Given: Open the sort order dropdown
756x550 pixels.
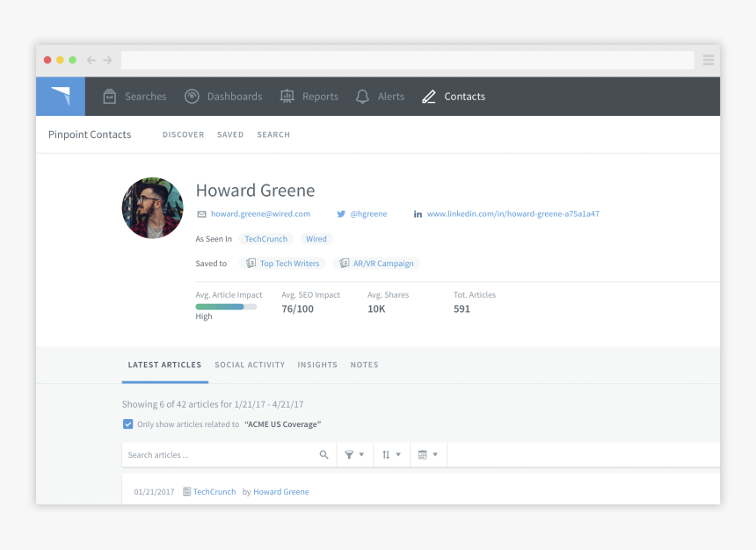Looking at the screenshot, I should 397,454.
